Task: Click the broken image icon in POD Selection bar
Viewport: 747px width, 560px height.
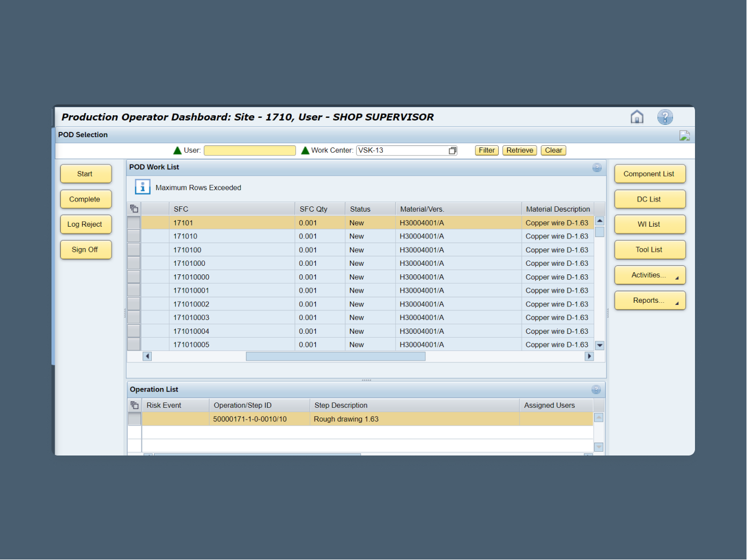Action: click(x=684, y=136)
